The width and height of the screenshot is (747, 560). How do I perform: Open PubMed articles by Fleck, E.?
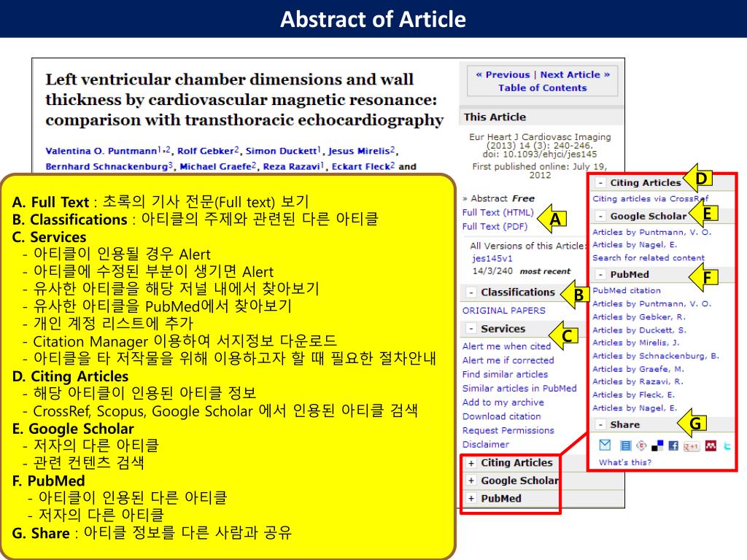tap(634, 395)
